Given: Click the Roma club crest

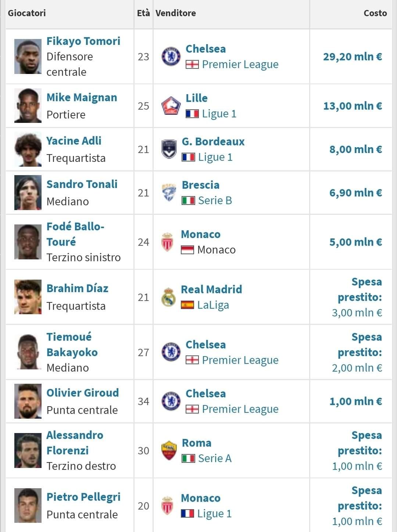Looking at the screenshot, I should (x=169, y=451).
